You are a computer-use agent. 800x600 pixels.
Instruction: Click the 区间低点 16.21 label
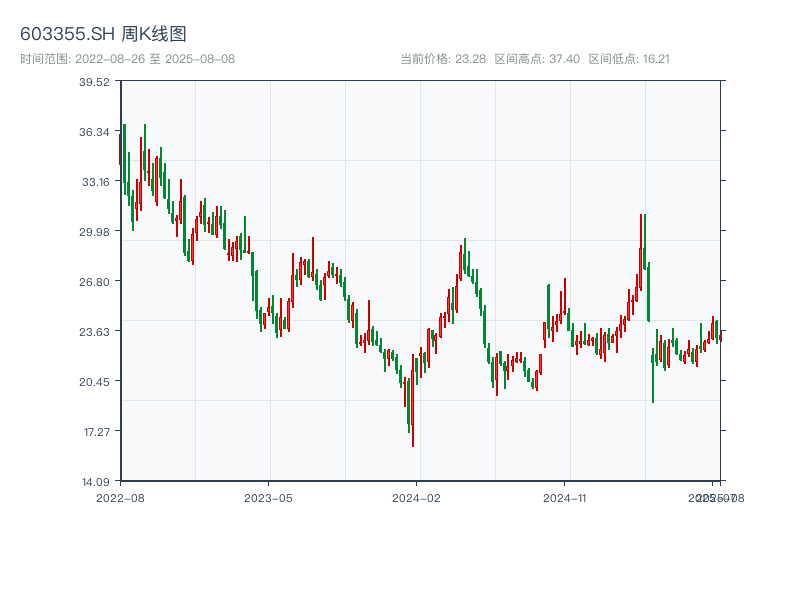(x=629, y=59)
